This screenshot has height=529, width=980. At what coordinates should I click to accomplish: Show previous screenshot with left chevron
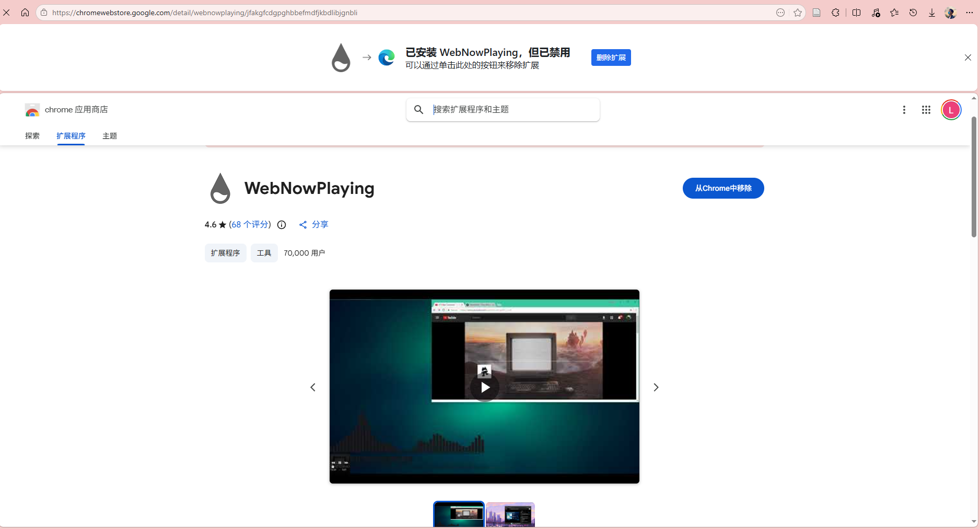click(313, 387)
